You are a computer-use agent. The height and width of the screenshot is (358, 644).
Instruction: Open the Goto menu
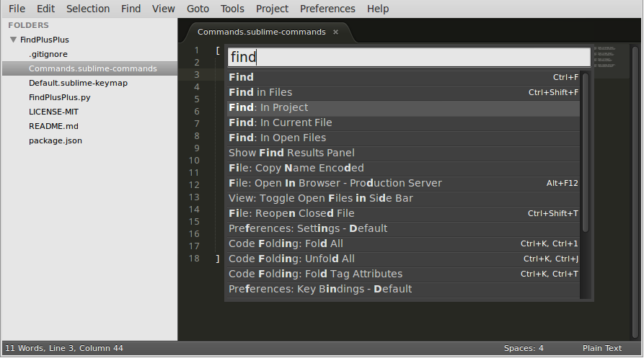click(198, 9)
